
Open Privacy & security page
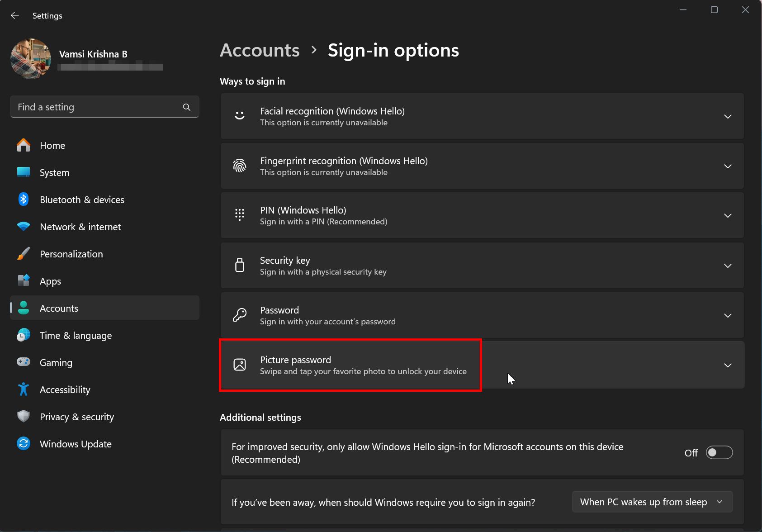tap(104, 417)
